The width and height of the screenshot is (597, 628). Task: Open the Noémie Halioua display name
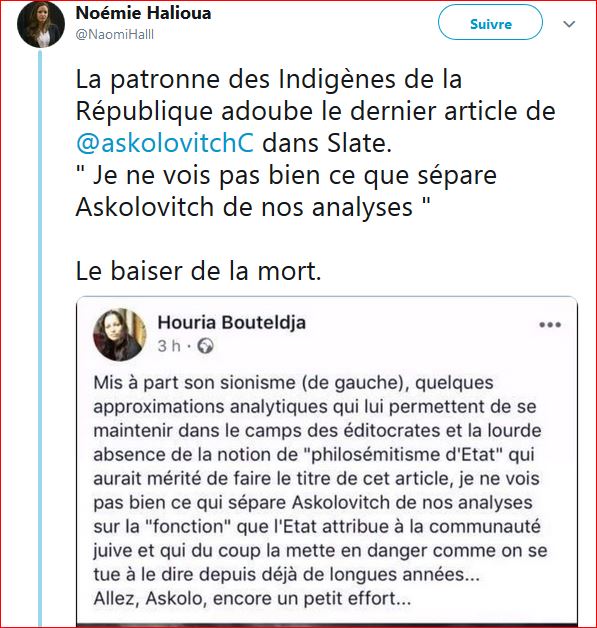(143, 13)
